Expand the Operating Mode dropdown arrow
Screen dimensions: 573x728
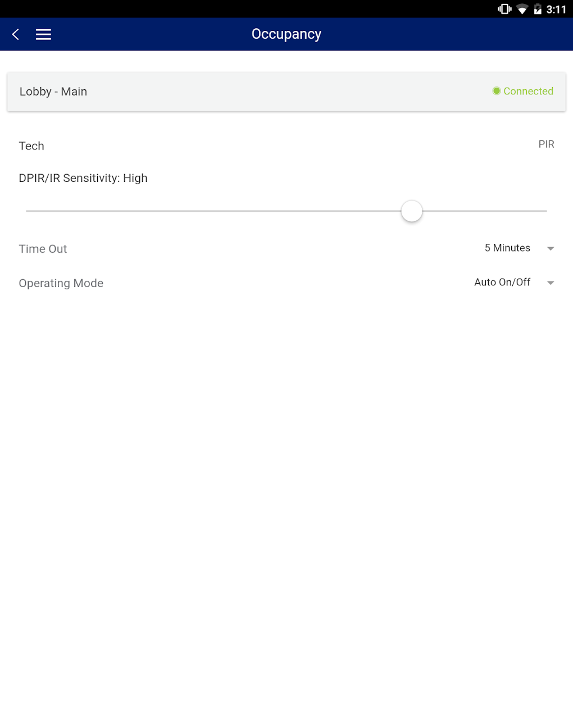551,283
